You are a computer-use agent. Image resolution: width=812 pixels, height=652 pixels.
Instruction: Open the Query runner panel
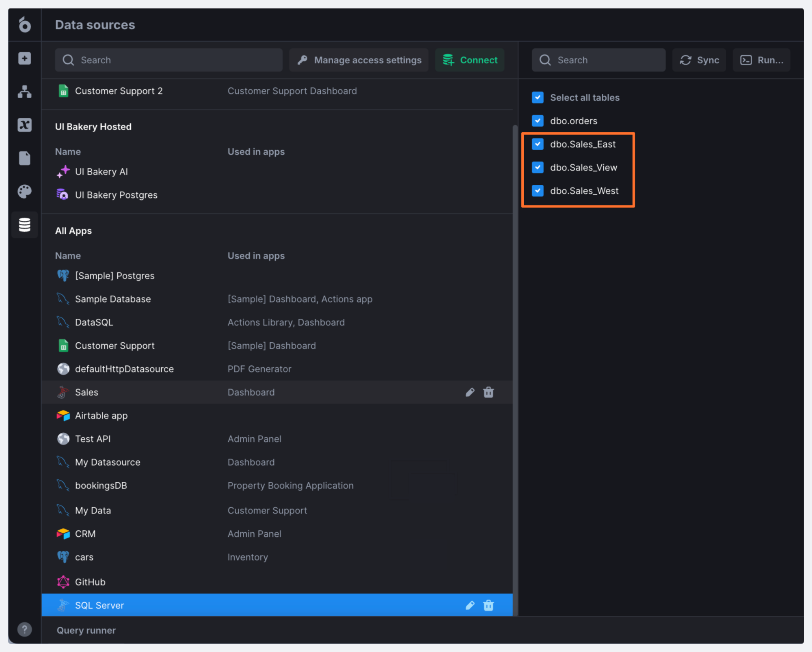(x=86, y=630)
